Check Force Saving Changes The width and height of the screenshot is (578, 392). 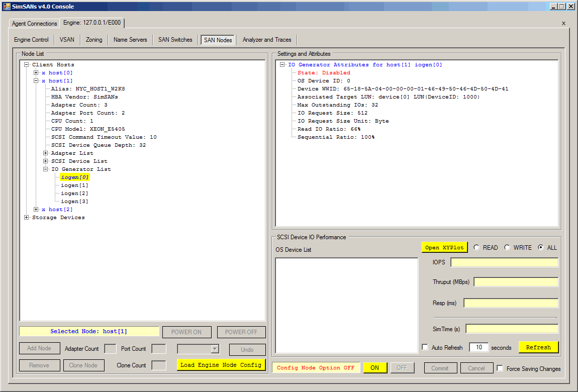click(500, 368)
